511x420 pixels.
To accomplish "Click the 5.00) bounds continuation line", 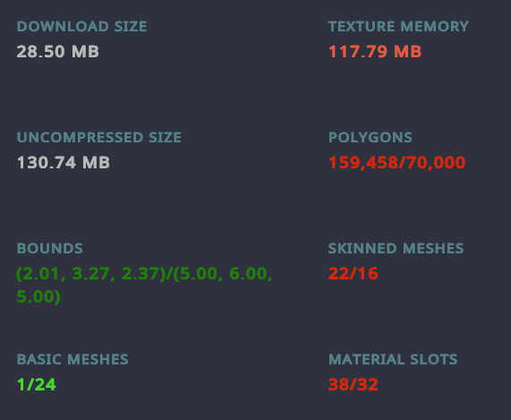I will pos(38,296).
